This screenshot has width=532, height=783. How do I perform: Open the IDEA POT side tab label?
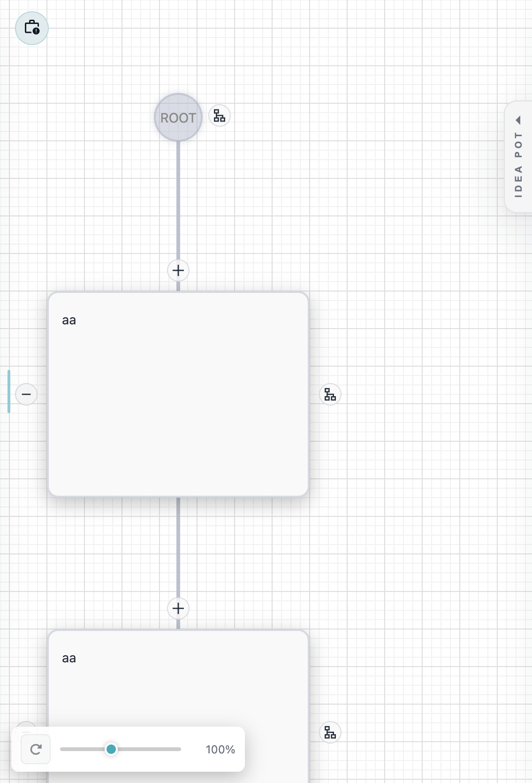pyautogui.click(x=518, y=164)
